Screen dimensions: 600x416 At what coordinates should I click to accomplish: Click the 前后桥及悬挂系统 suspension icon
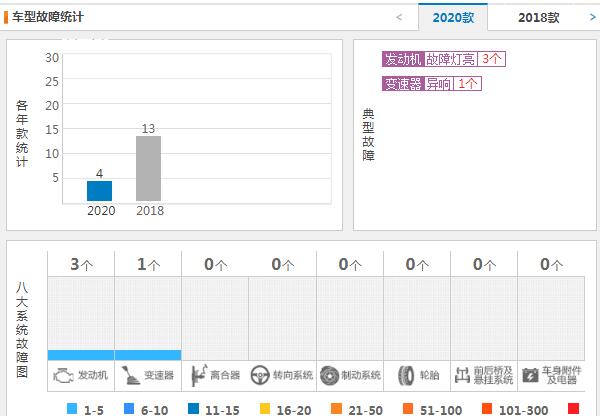462,375
